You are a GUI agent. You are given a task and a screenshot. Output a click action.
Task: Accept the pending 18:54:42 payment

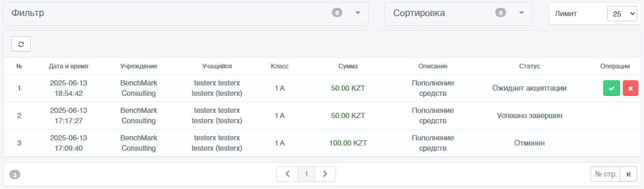(x=611, y=89)
